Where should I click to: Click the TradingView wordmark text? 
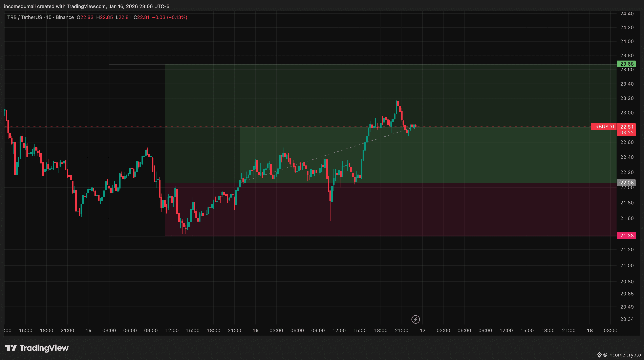44,348
